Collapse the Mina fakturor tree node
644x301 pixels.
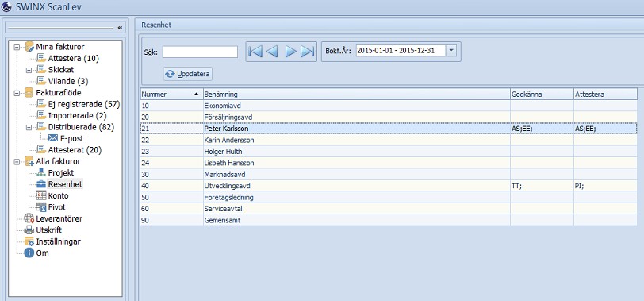tap(17, 47)
